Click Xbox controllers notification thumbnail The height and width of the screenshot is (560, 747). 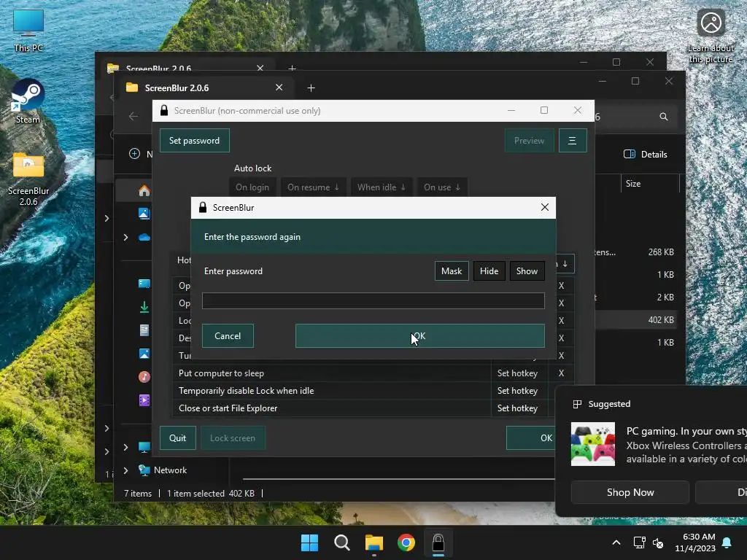click(x=592, y=444)
